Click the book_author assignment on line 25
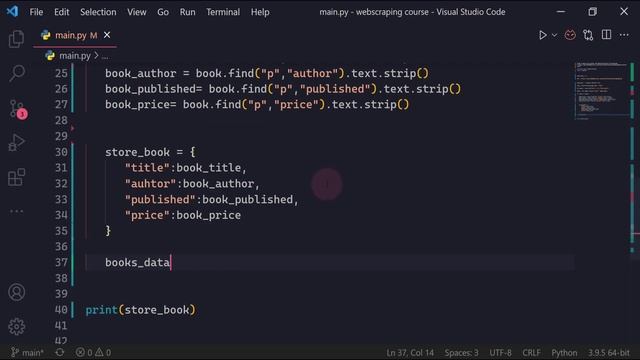This screenshot has width=640, height=360. point(267,73)
